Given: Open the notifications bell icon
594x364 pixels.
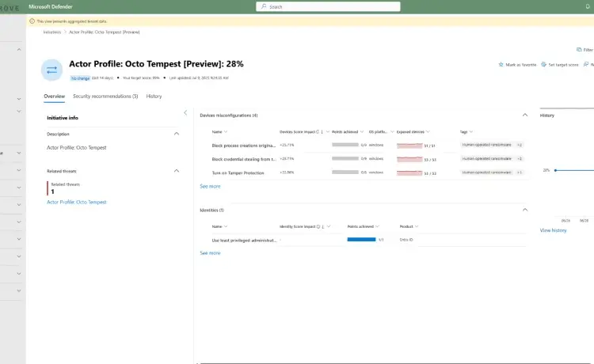Looking at the screenshot, I should click(588, 6).
